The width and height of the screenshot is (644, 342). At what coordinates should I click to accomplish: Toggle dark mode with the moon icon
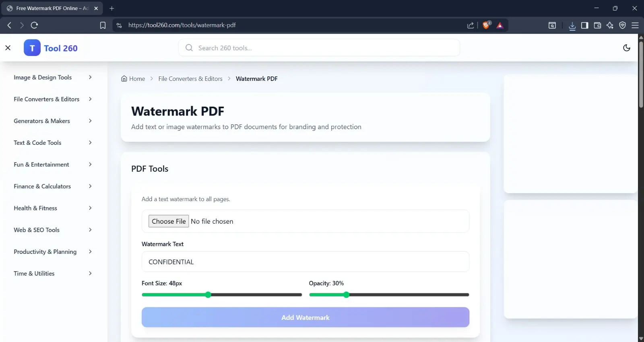coord(627,48)
